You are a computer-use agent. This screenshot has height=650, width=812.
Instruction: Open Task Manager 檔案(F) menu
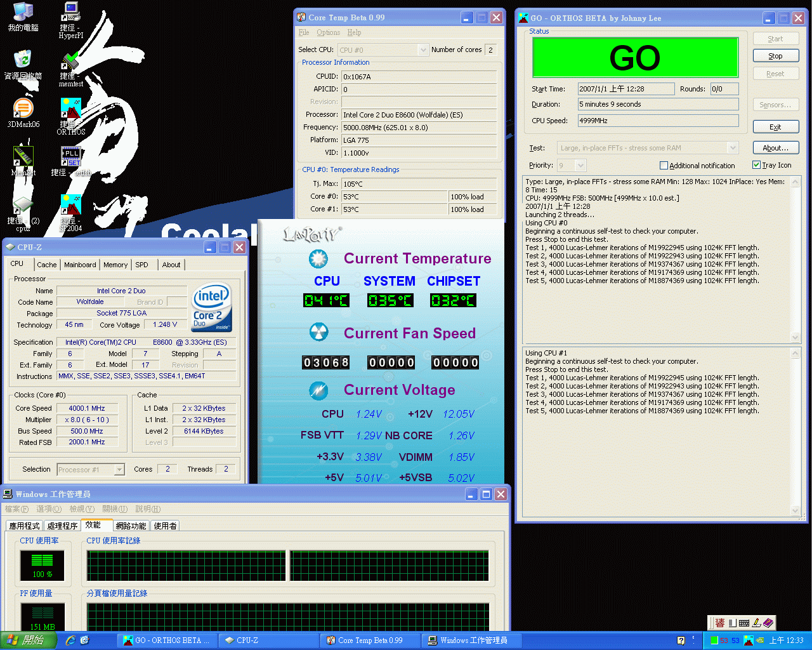[16, 509]
